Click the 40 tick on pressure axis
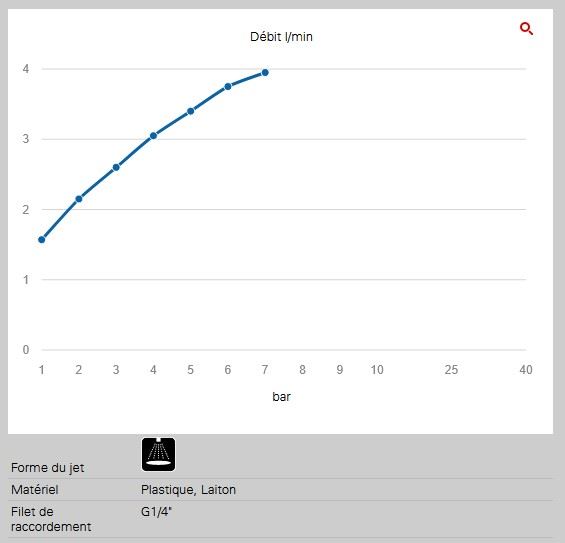This screenshot has width=565, height=543. pos(526,370)
